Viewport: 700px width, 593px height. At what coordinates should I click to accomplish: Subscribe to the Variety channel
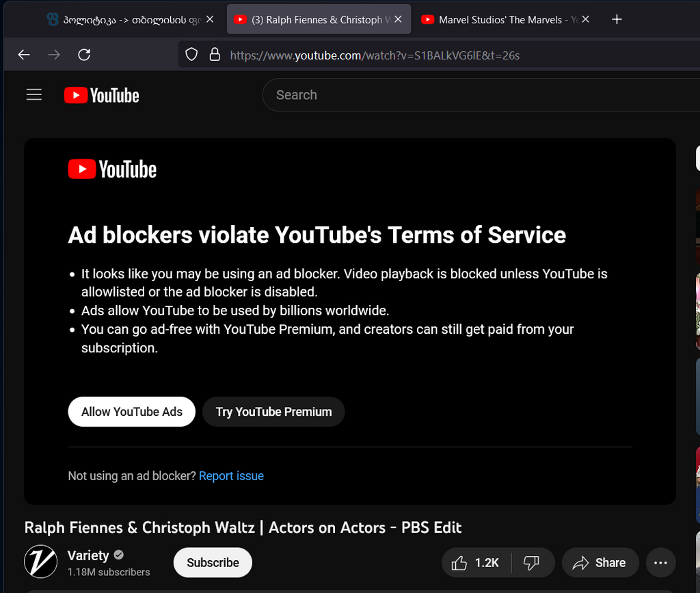coord(213,563)
